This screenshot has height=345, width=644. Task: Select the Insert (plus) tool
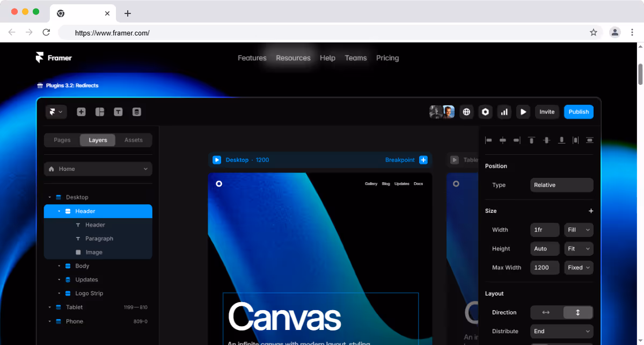pyautogui.click(x=81, y=111)
